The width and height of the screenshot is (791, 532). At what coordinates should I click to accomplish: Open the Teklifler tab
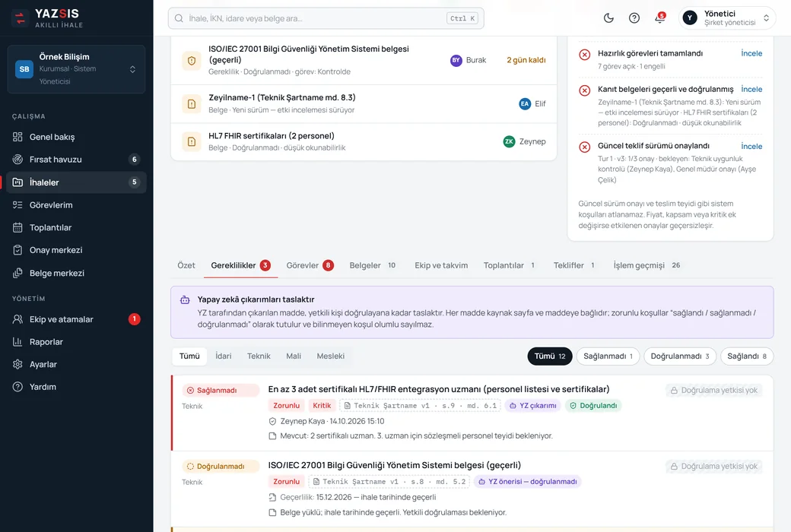coord(574,265)
